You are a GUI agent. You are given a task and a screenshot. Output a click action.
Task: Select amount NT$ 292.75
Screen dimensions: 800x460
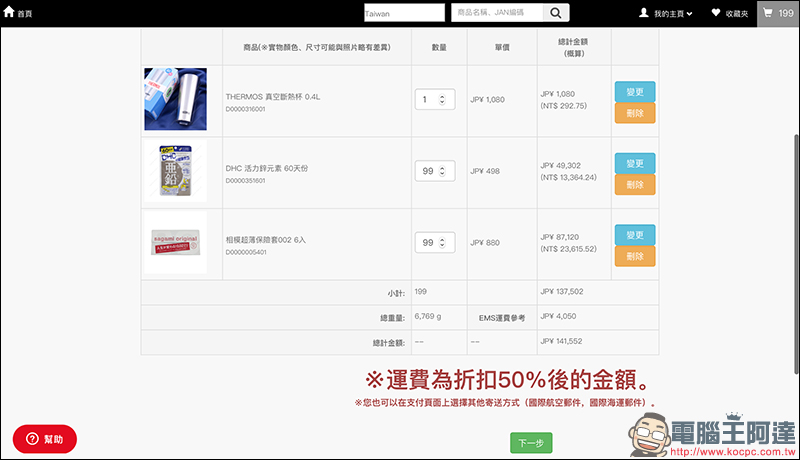(x=564, y=106)
